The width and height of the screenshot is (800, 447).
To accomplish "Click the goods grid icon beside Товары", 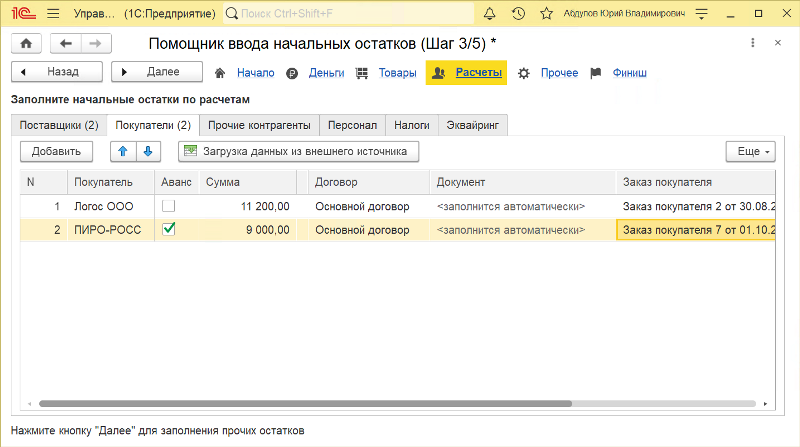I will 362,73.
